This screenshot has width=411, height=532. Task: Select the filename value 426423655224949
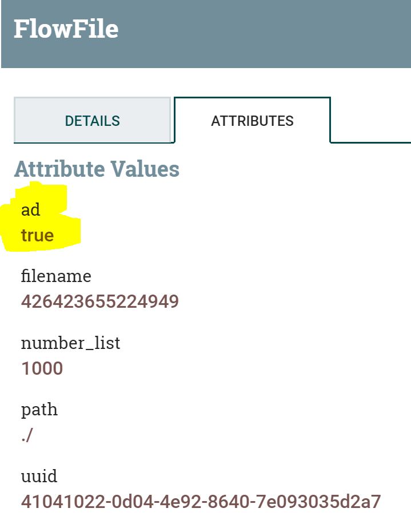point(100,301)
